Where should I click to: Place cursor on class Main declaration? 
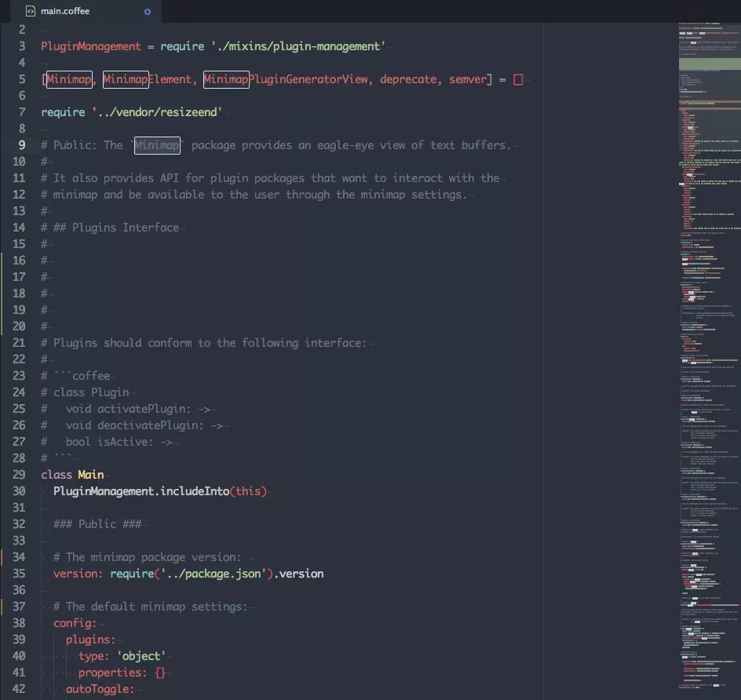pos(71,475)
